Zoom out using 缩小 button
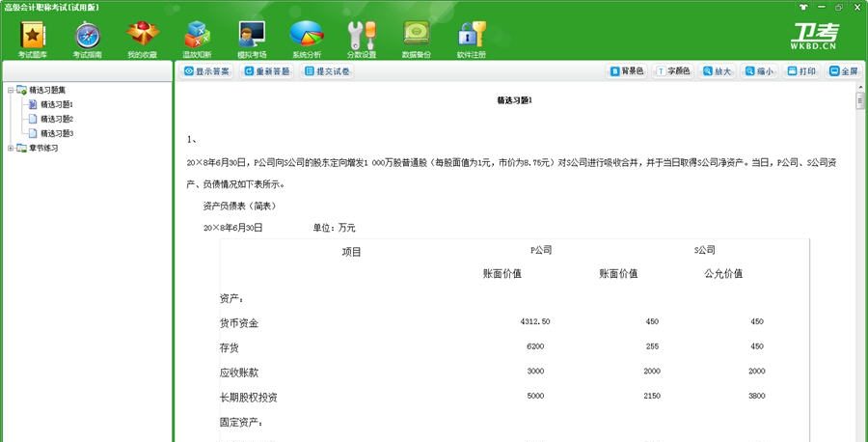 [x=760, y=71]
